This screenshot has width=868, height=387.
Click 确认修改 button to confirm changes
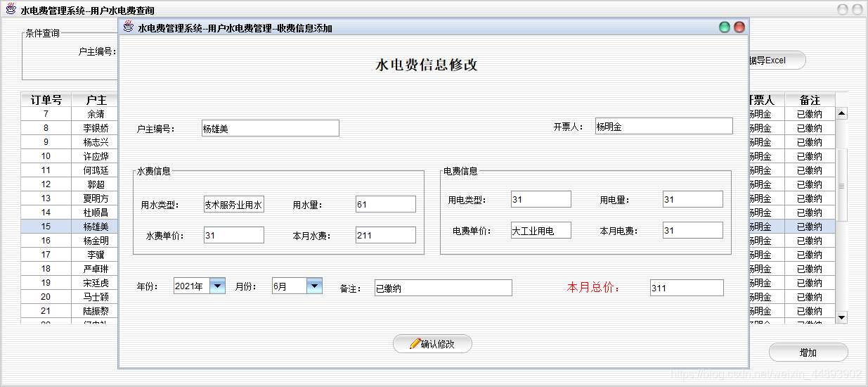pyautogui.click(x=432, y=344)
